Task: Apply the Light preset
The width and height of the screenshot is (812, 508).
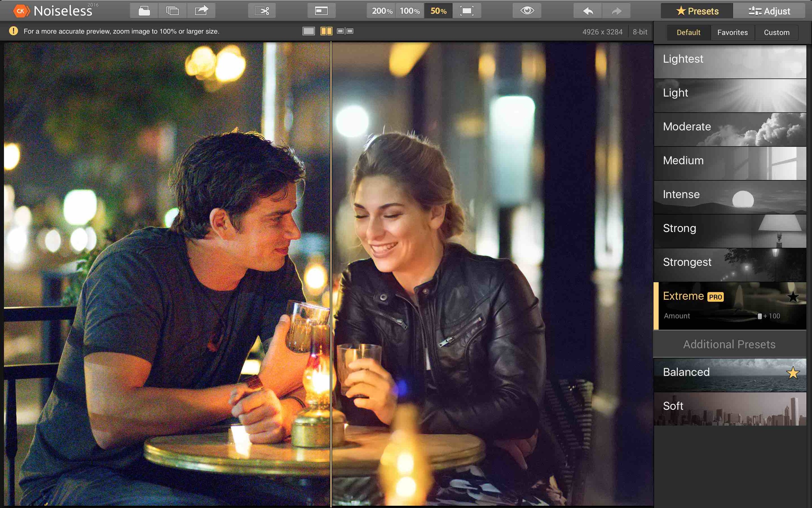Action: pos(730,96)
